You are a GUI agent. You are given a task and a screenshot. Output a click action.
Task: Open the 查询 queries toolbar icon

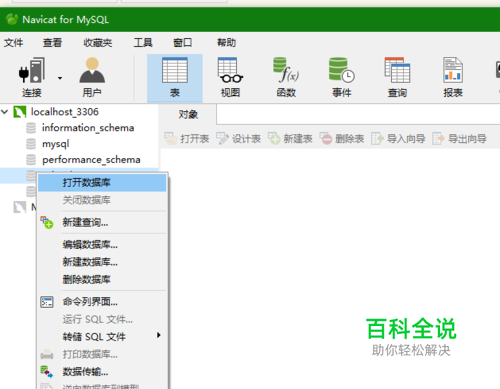coord(397,77)
